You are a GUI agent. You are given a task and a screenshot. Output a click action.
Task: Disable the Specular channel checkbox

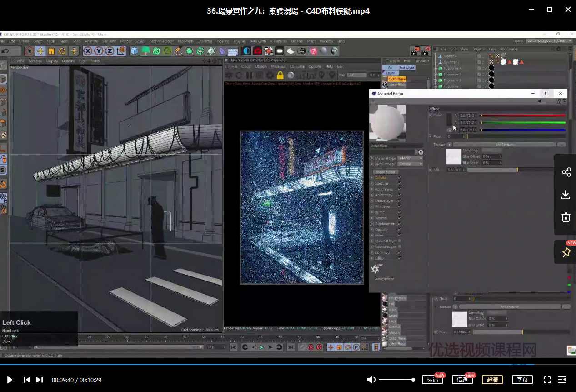point(400,183)
